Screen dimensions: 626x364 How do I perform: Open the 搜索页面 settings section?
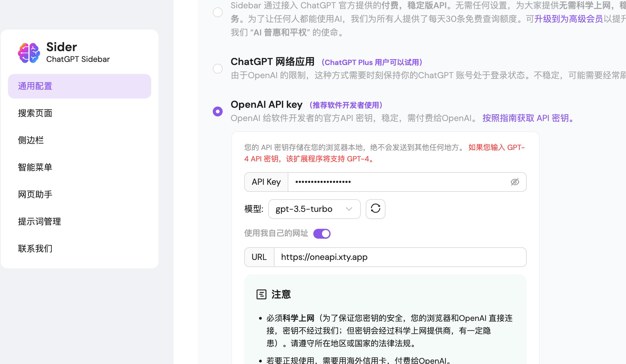click(x=35, y=113)
